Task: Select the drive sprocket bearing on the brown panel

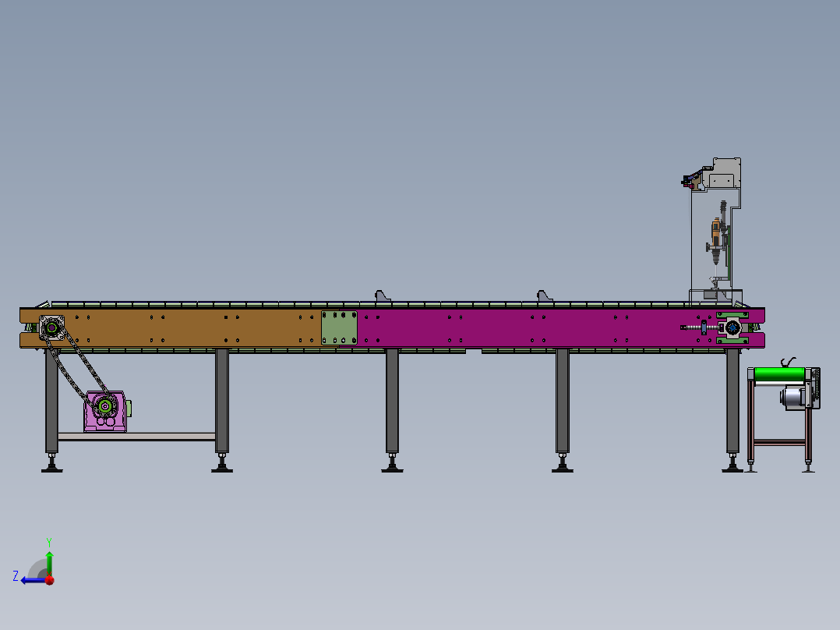Action: click(x=52, y=327)
